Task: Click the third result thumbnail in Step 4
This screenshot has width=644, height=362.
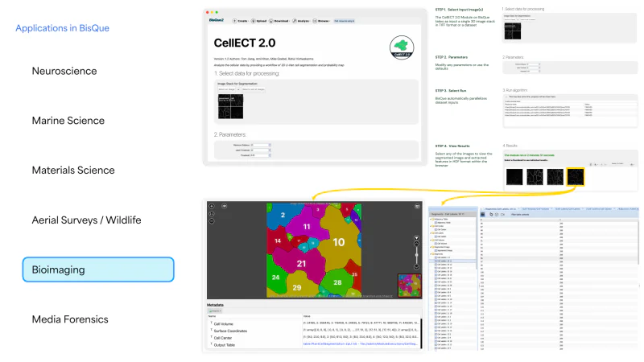Action: point(555,177)
